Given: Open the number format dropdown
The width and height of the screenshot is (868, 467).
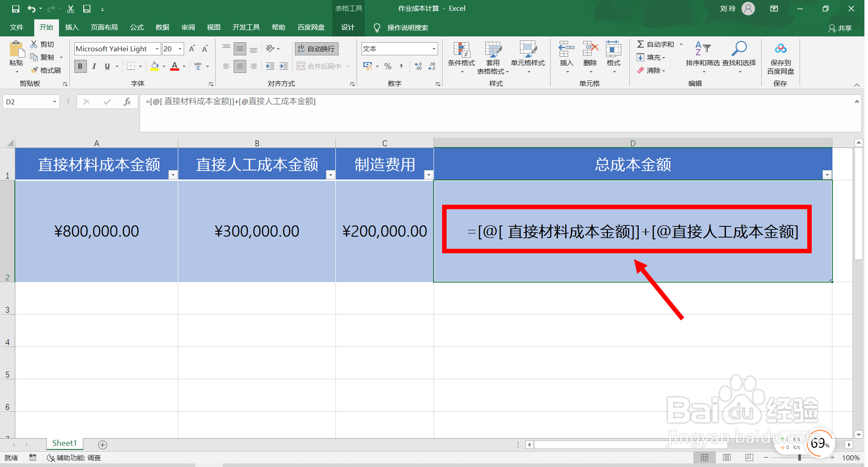Looking at the screenshot, I should tap(434, 49).
